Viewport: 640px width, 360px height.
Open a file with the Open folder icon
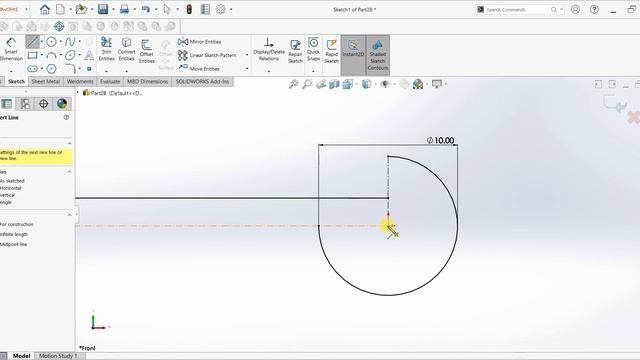[x=81, y=9]
